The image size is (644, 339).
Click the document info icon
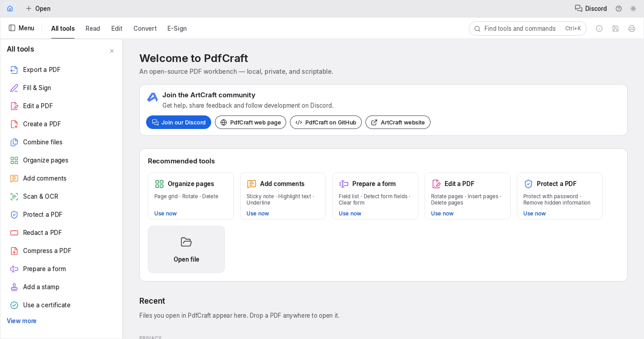[599, 29]
